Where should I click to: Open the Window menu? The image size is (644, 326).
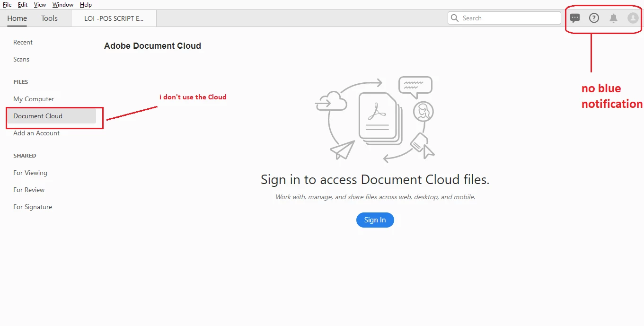(63, 5)
